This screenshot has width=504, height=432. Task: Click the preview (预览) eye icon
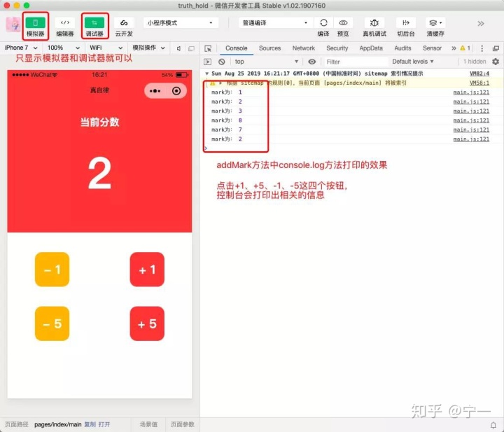(343, 23)
